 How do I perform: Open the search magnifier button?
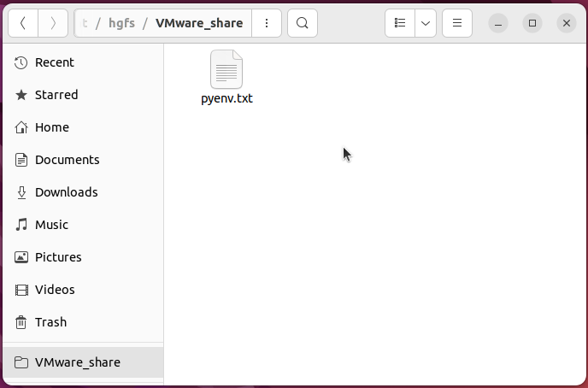[x=303, y=23]
